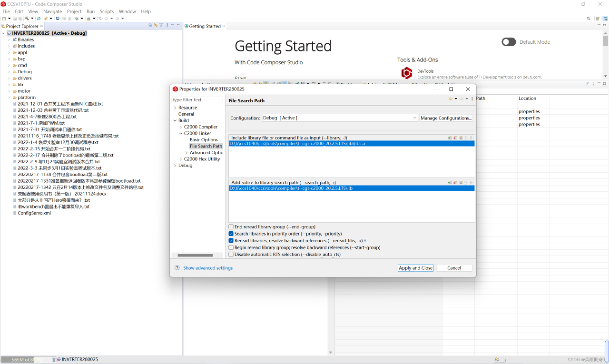
Task: Click the Build hammer toolbar icon
Action: (27, 19)
